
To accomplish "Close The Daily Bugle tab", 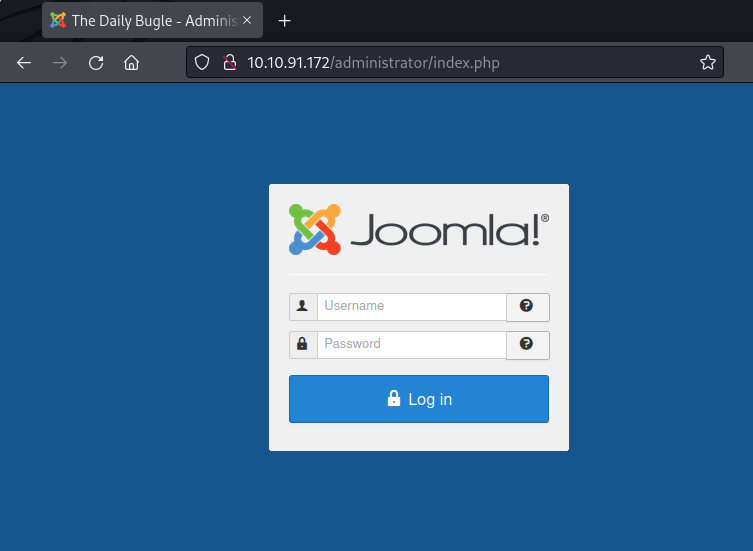I will pos(247,20).
